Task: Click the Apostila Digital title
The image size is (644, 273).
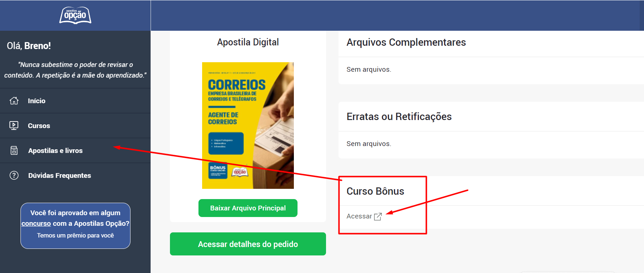Action: click(x=248, y=42)
